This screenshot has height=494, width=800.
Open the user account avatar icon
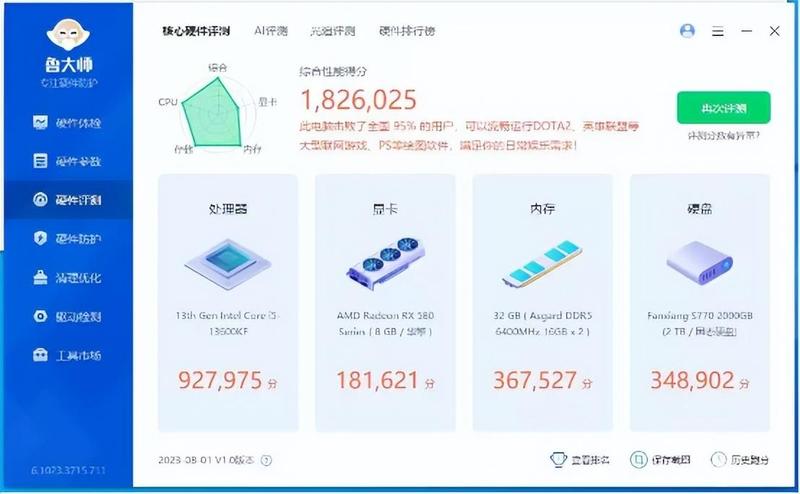687,31
